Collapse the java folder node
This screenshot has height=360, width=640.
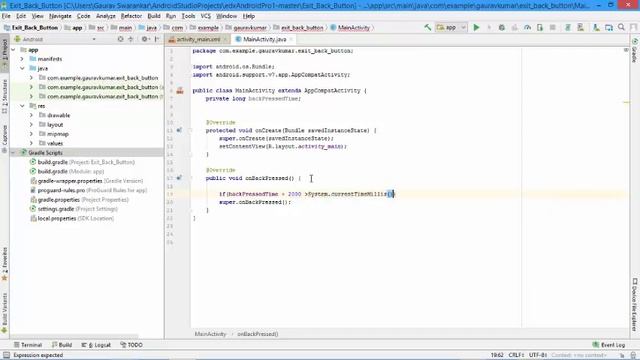point(22,69)
